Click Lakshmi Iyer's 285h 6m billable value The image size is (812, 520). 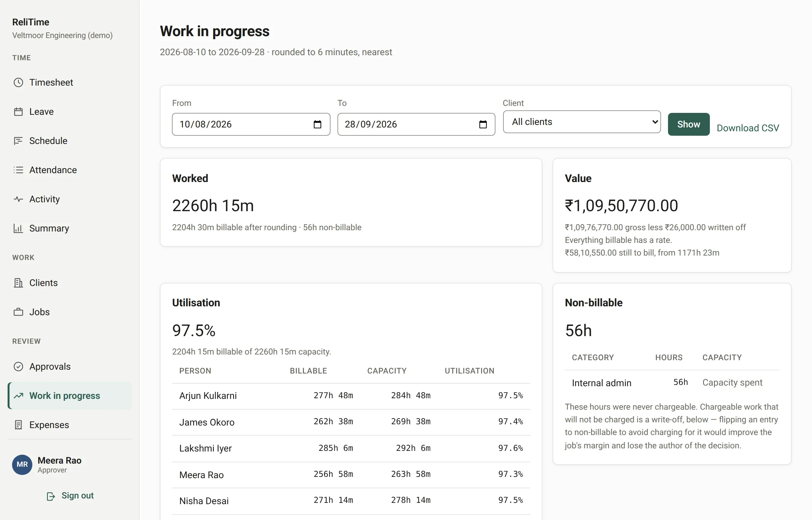(335, 448)
